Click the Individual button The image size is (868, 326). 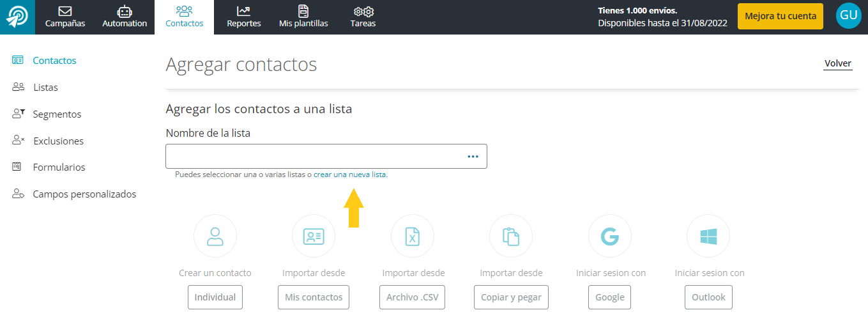pos(215,297)
